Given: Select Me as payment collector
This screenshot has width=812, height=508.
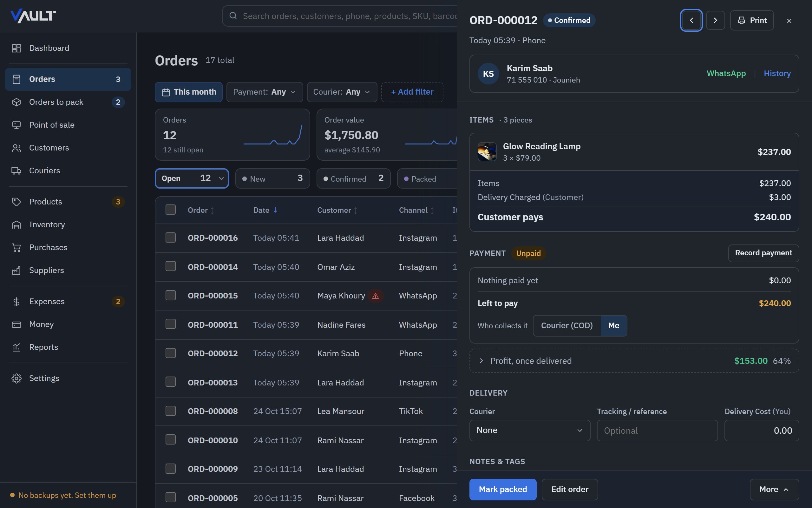Looking at the screenshot, I should point(613,325).
